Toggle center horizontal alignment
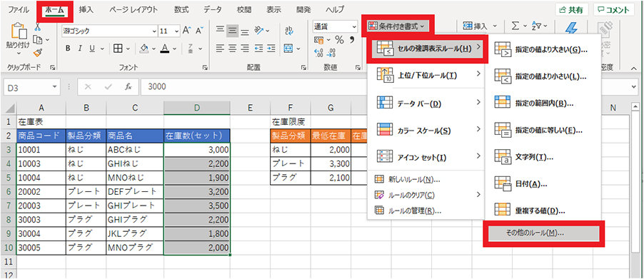Image resolution: width=644 pixels, height=279 pixels. (x=233, y=49)
